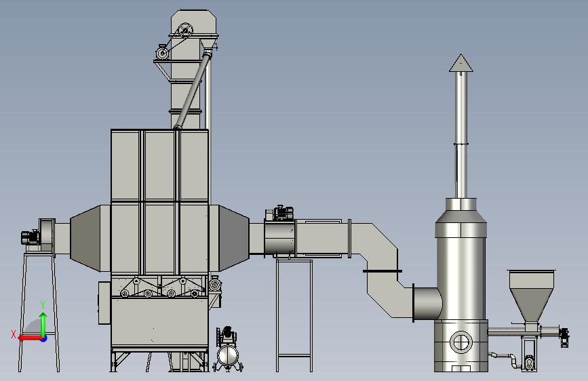Image resolution: width=588 pixels, height=381 pixels.
Task: Select the circular inspection door on the furnace base
Action: tap(461, 342)
